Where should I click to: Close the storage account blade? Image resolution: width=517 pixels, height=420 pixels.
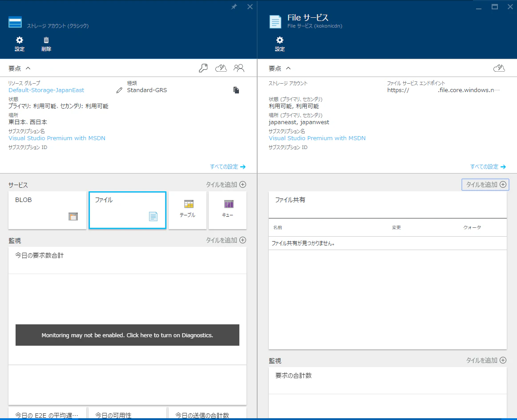250,7
